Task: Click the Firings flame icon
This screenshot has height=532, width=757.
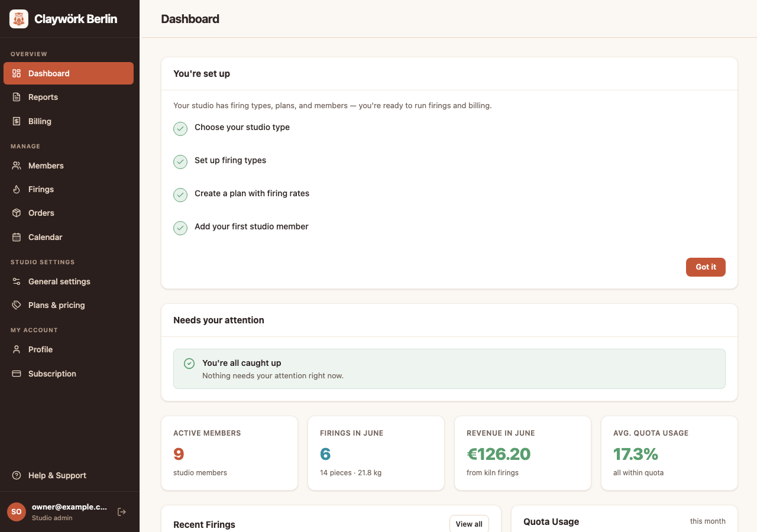Action: pyautogui.click(x=17, y=189)
